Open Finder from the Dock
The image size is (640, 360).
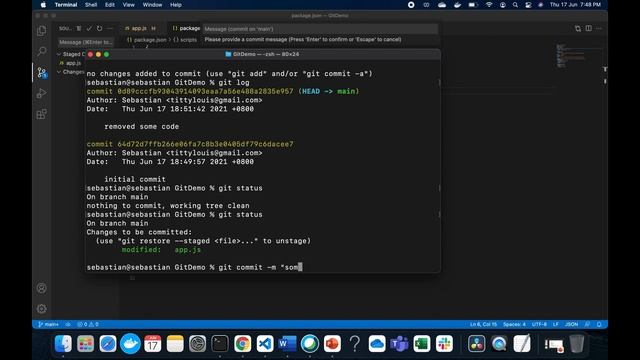click(x=63, y=344)
